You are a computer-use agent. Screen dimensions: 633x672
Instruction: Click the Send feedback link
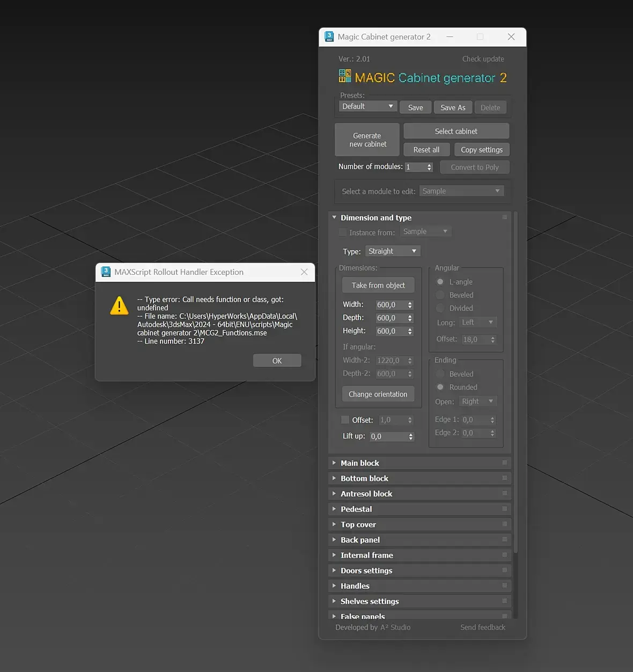pyautogui.click(x=483, y=627)
